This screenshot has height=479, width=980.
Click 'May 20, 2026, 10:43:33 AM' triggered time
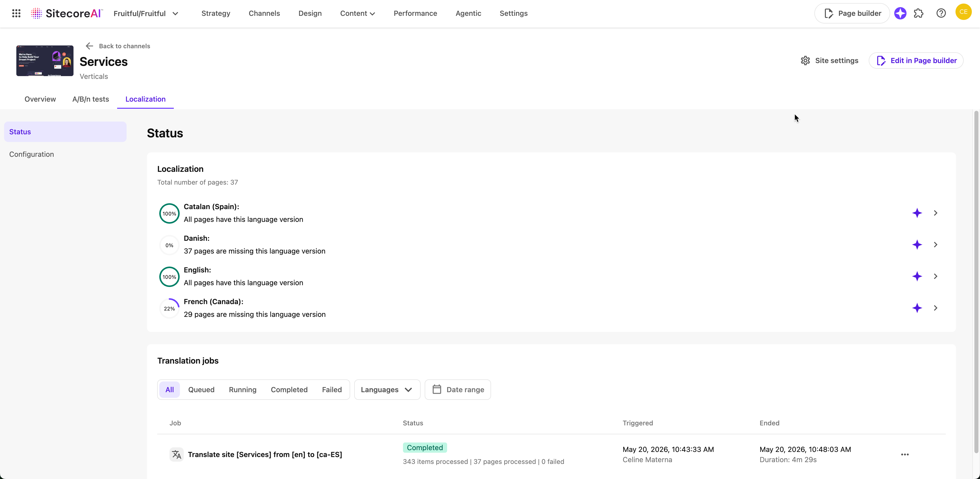[x=668, y=449]
